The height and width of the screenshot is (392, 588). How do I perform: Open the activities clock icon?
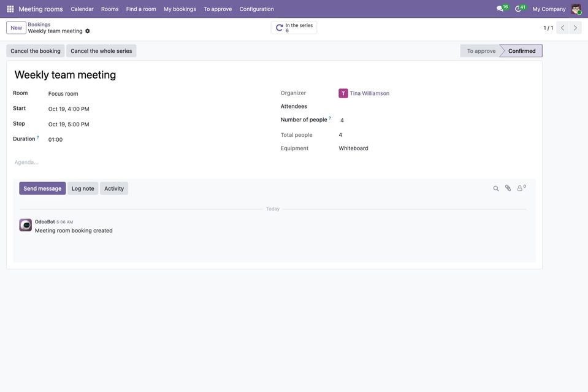click(520, 9)
